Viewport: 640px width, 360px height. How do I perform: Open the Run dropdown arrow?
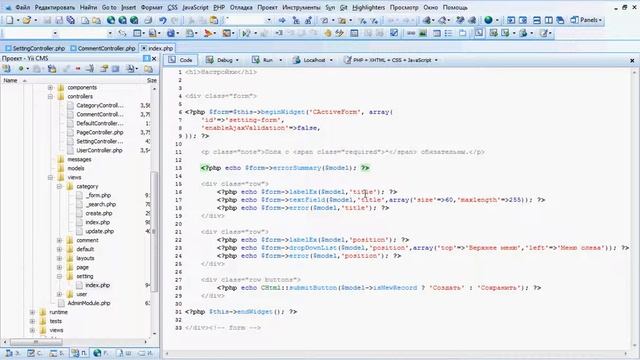(x=280, y=60)
